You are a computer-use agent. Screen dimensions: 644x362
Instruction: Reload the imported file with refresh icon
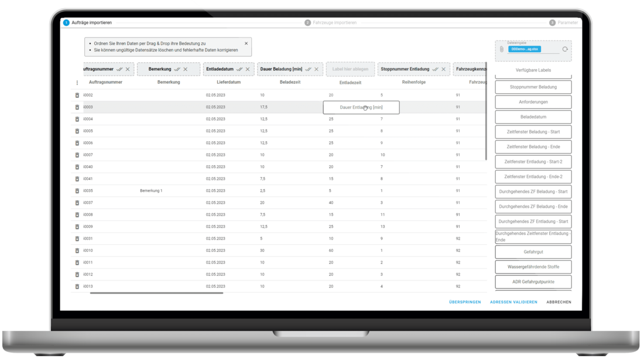pyautogui.click(x=565, y=49)
